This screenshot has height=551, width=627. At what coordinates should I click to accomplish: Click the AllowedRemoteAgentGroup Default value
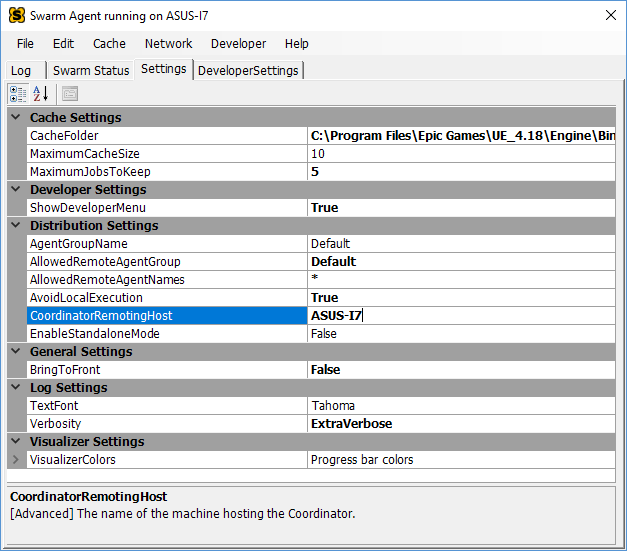(461, 262)
